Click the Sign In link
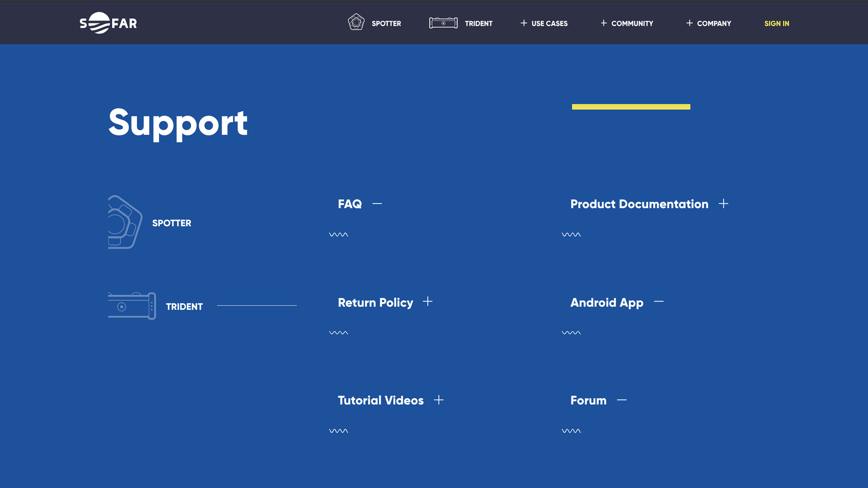 click(x=776, y=23)
